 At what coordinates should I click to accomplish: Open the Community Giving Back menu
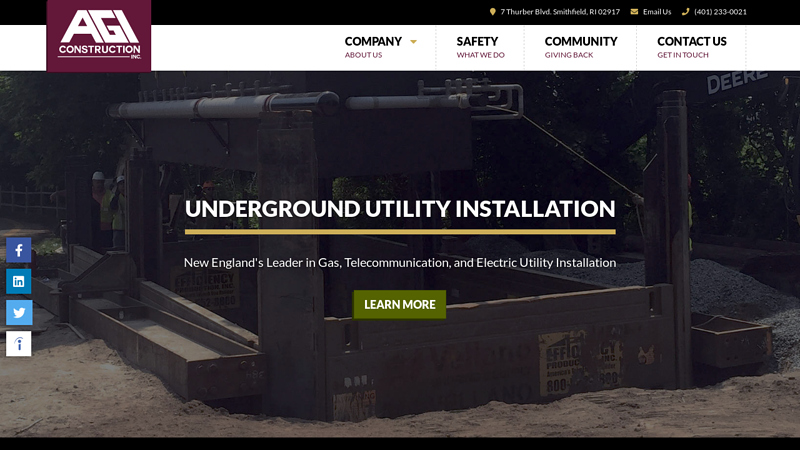581,47
